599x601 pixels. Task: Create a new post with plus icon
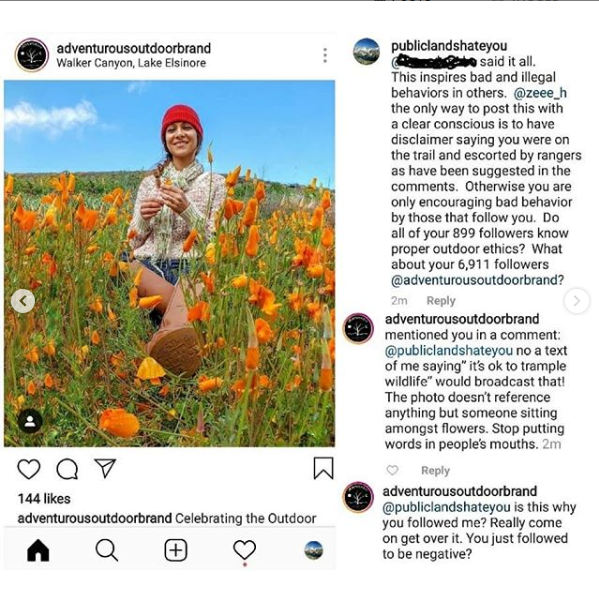tap(176, 550)
